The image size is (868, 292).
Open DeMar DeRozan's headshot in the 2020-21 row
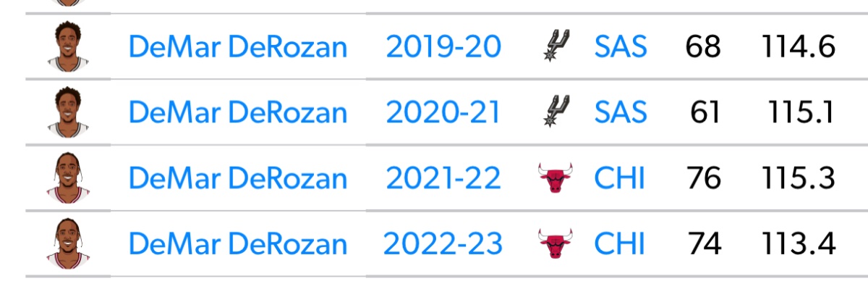pyautogui.click(x=67, y=112)
